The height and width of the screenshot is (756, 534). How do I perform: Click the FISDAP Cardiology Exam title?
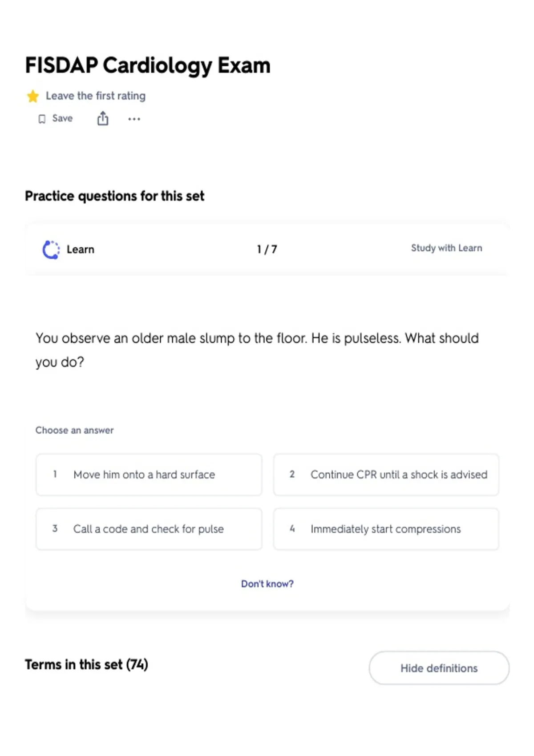(148, 65)
